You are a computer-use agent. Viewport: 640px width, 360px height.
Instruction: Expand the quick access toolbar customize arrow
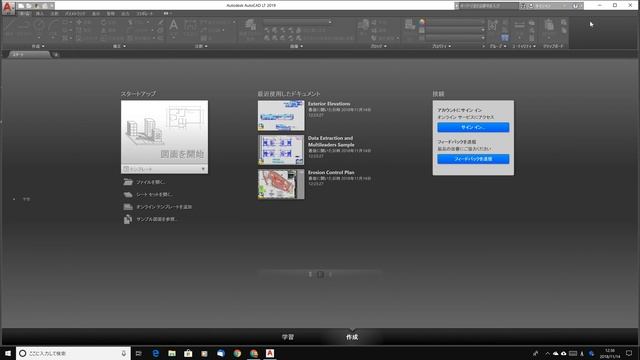(x=52, y=6)
